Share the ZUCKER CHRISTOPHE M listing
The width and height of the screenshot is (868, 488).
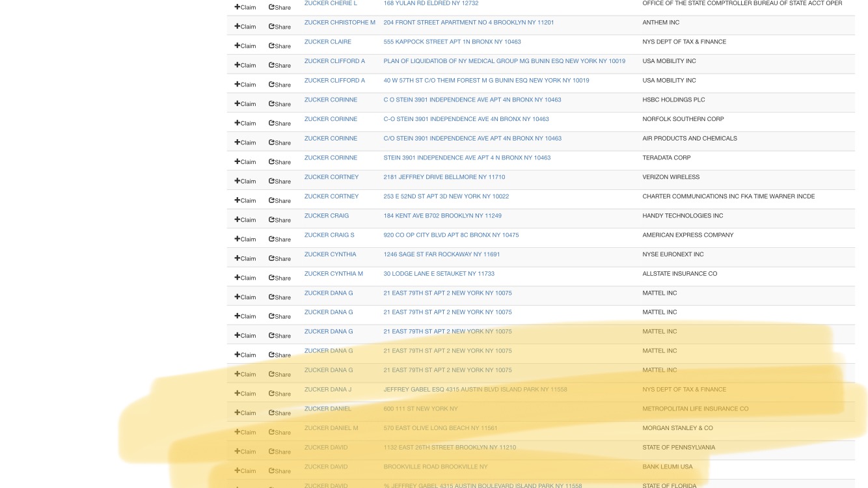point(280,27)
